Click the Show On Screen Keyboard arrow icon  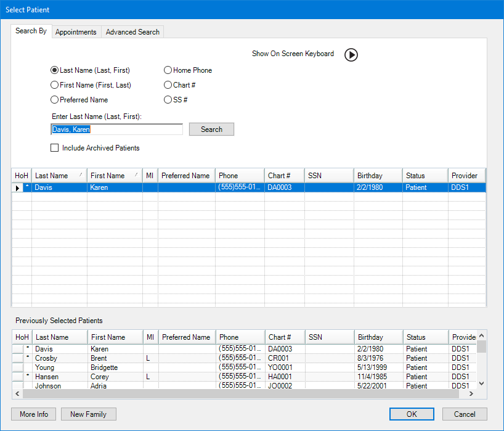coord(351,55)
